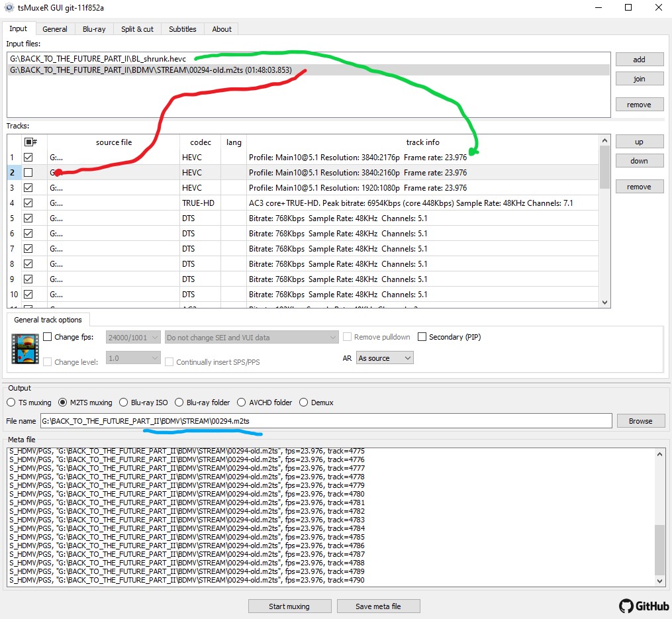Viewport: 672px width, 619px height.
Task: Select the Input tab
Action: pyautogui.click(x=18, y=28)
